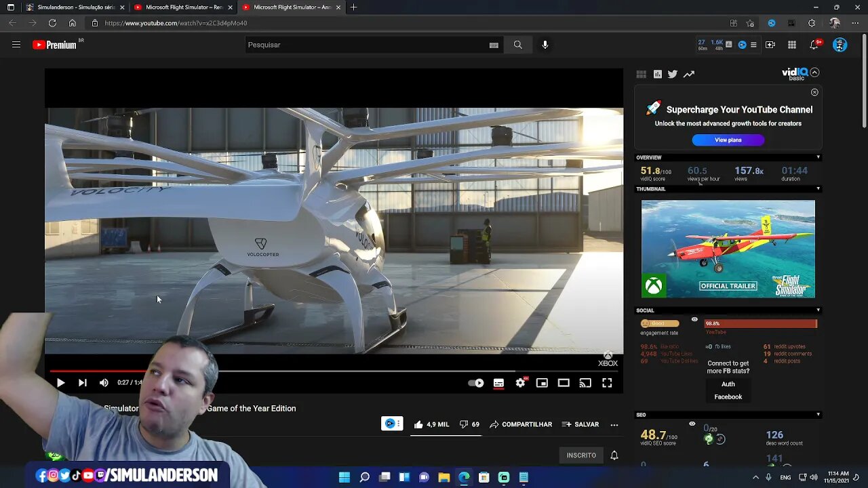Click the 157.8k views stat
Screen dimensions: 868x488
click(x=749, y=174)
